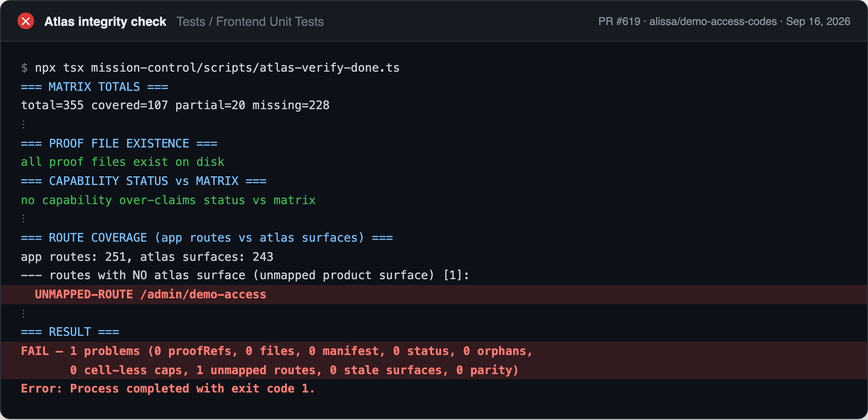Click the npx tsx atlas-verify-done.ts command line
The image size is (868, 420).
(210, 67)
